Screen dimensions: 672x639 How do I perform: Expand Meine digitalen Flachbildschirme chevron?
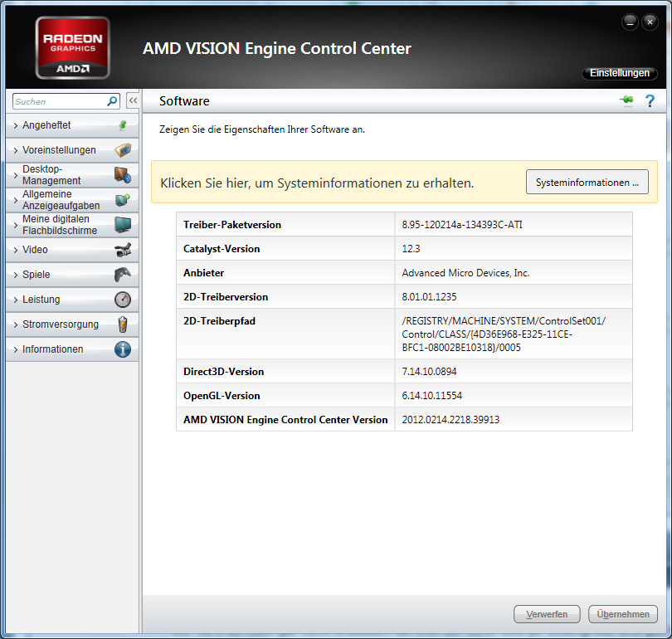click(16, 225)
